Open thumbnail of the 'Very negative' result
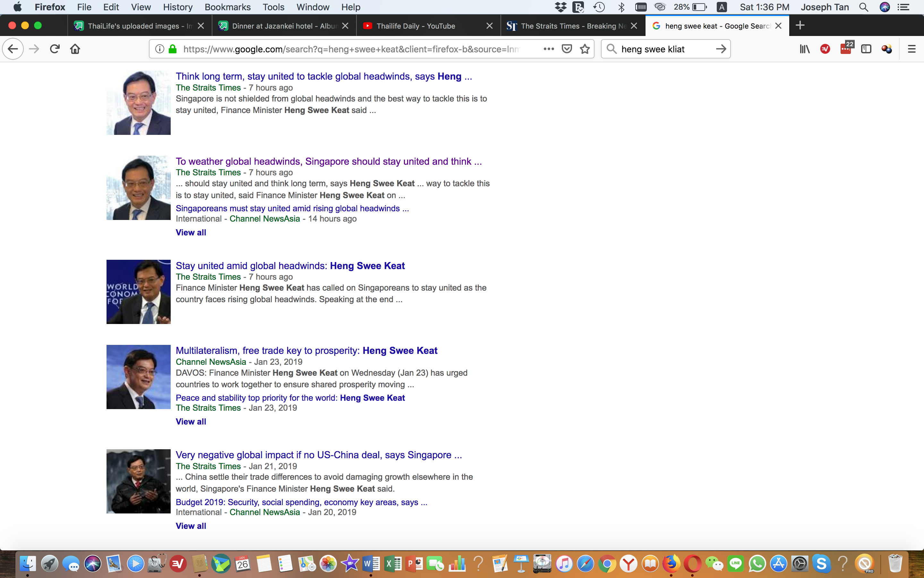 pyautogui.click(x=139, y=481)
